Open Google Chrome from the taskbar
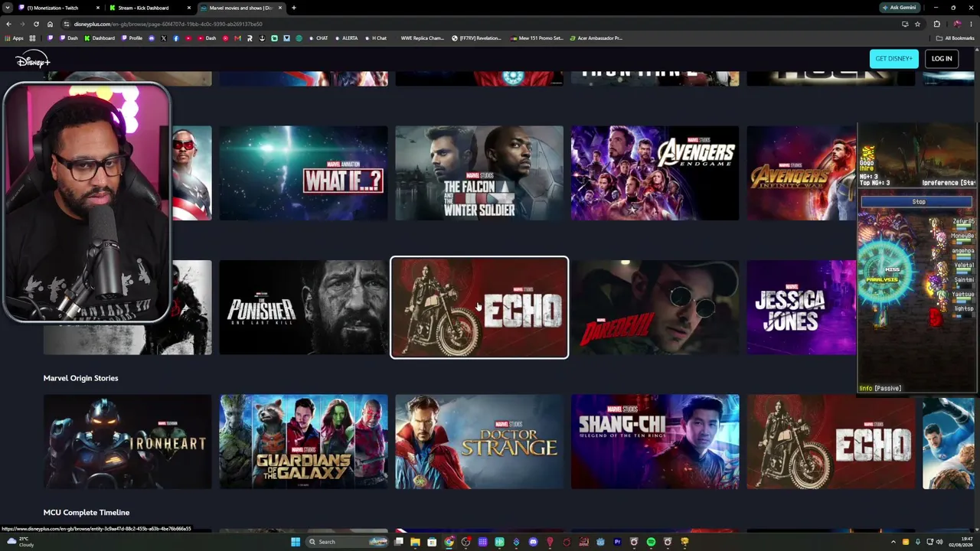The height and width of the screenshot is (551, 980). pos(449,542)
